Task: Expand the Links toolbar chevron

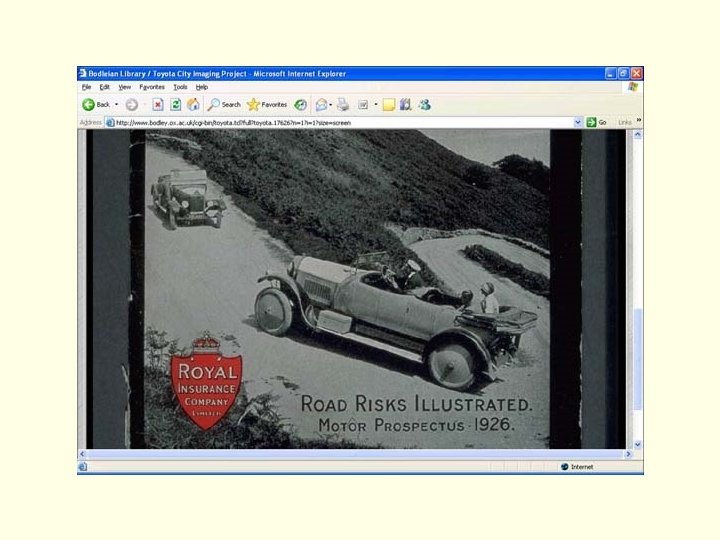Action: click(639, 120)
